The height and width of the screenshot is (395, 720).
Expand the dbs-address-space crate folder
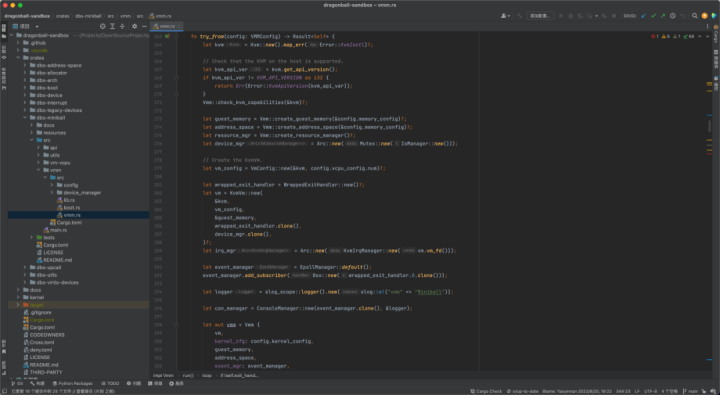tap(25, 65)
